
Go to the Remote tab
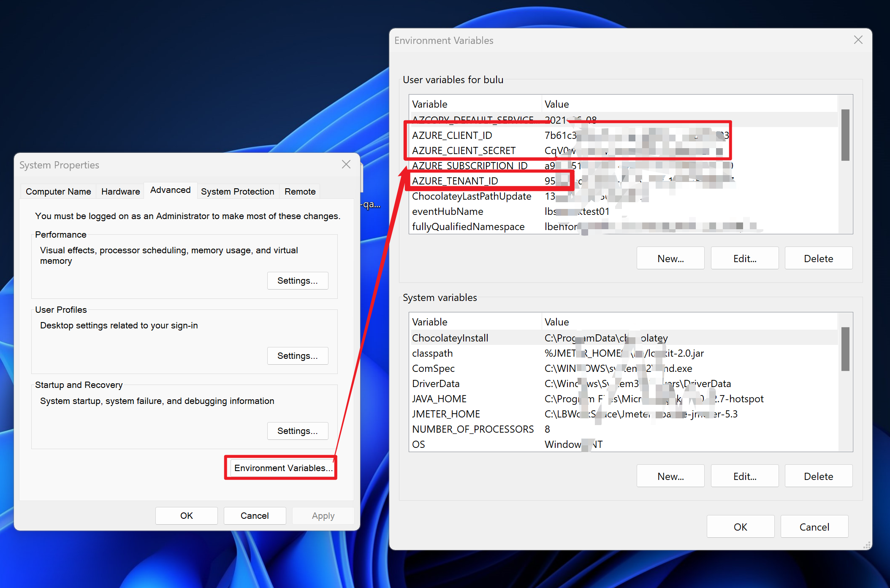pos(300,192)
